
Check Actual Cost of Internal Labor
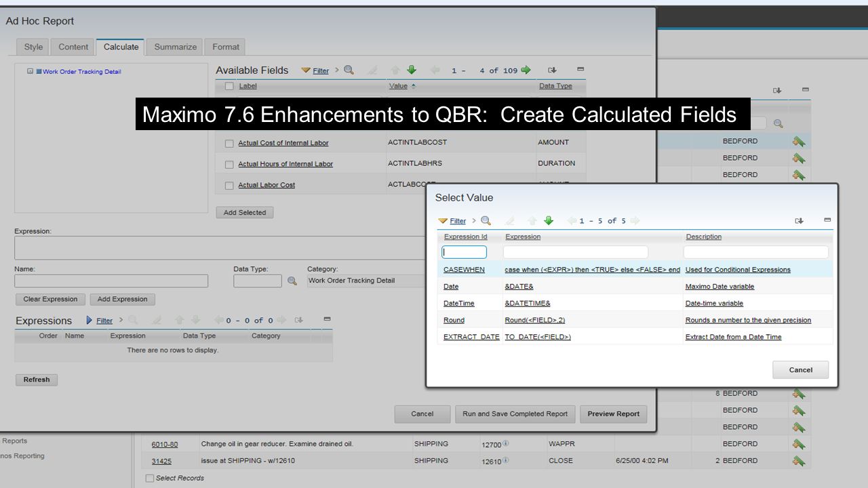[229, 143]
